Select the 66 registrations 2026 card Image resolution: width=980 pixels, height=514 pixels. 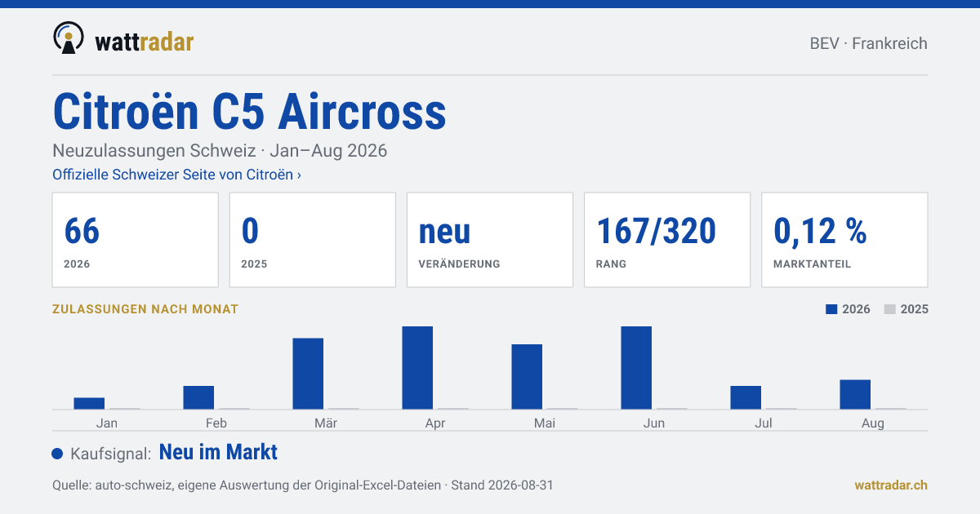136,240
